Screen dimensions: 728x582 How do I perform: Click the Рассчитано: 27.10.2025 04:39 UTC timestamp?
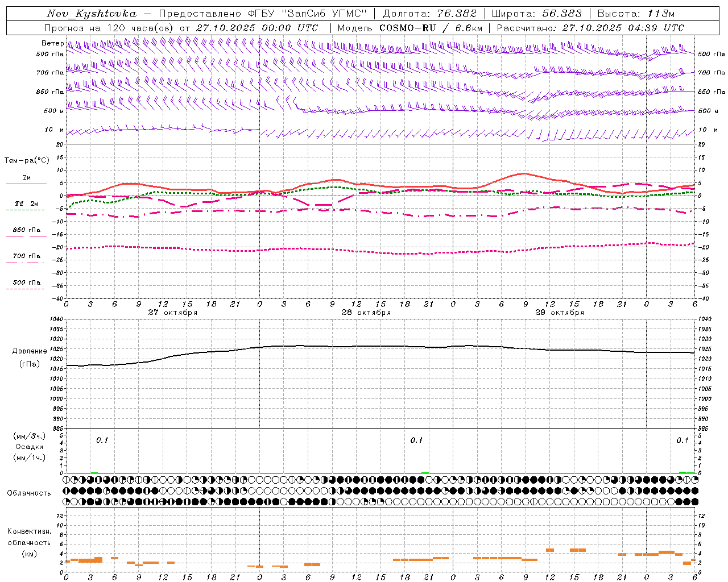click(590, 28)
